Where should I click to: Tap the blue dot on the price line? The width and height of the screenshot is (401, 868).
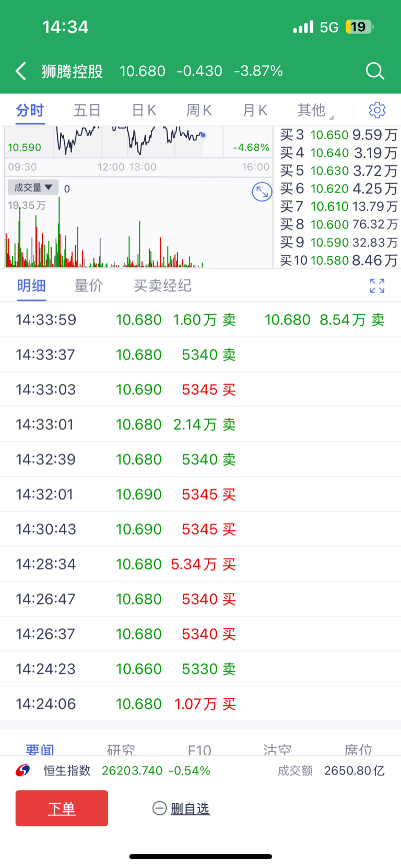point(203,135)
